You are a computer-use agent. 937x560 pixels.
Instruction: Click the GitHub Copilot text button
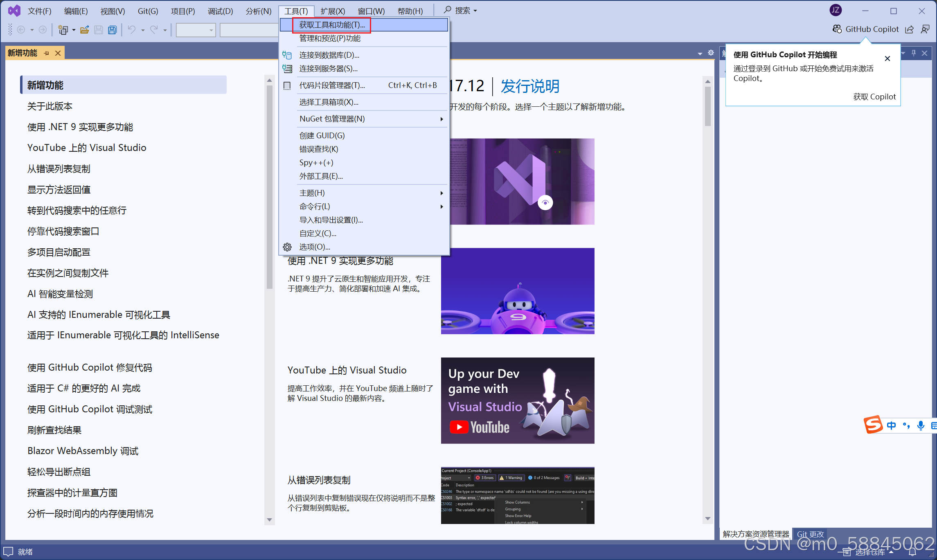(x=872, y=29)
